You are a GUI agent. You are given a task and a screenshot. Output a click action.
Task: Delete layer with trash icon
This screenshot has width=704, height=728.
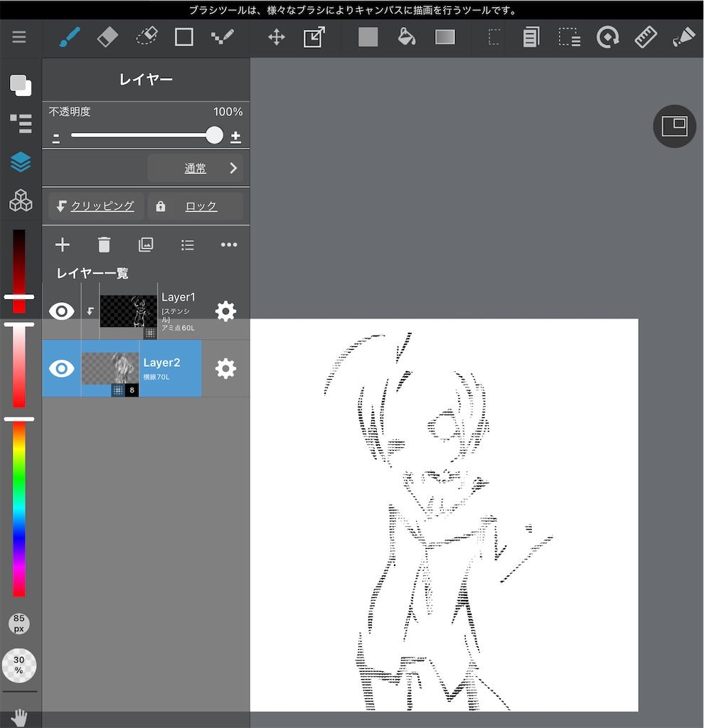104,245
